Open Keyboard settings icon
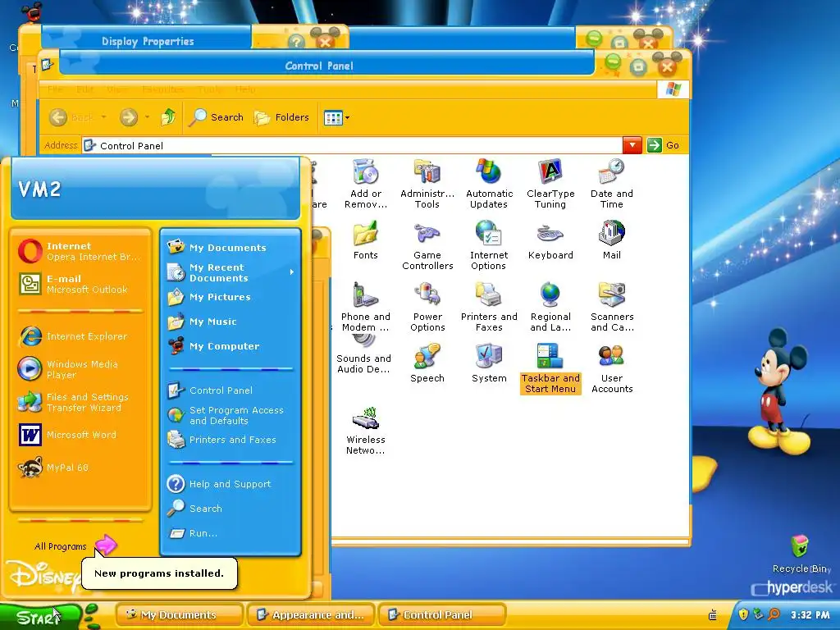This screenshot has width=840, height=630. point(550,240)
